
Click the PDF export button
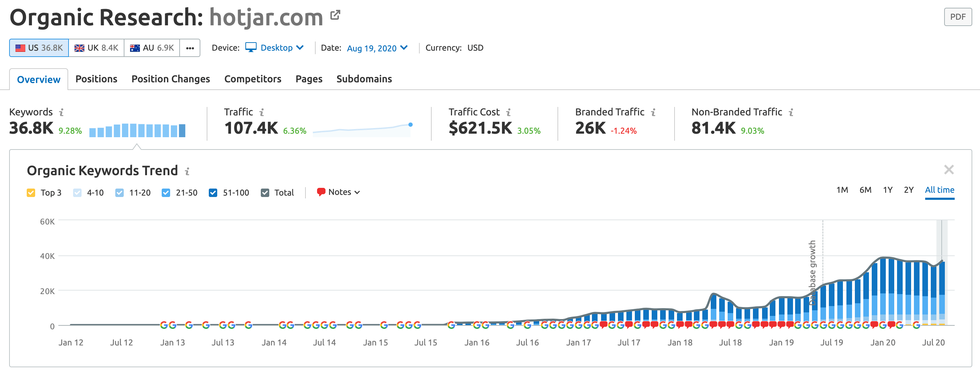[x=958, y=17]
